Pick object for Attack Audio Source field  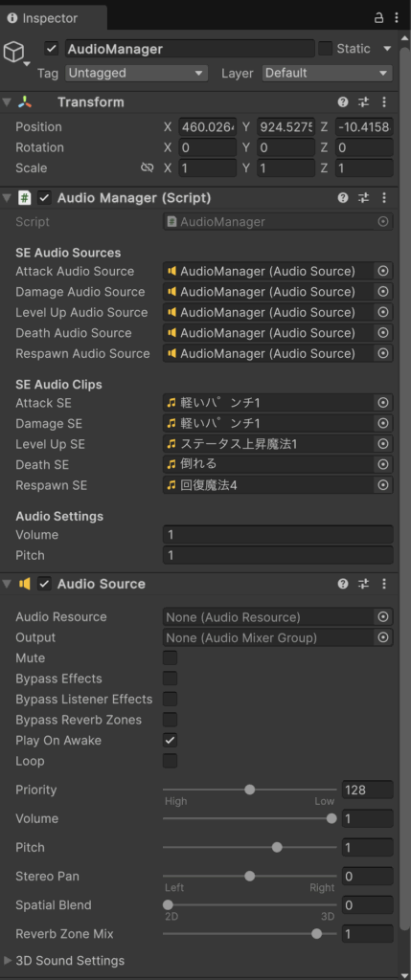coord(383,271)
